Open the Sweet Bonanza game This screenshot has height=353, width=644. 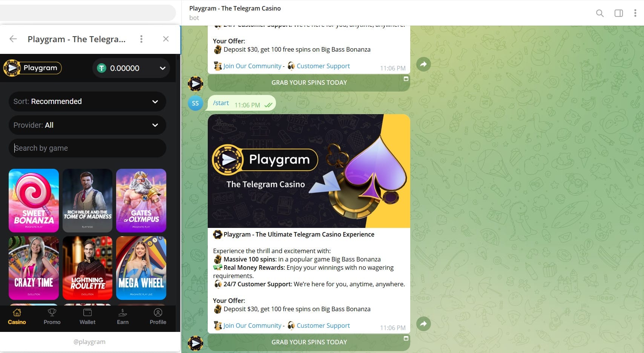[34, 200]
